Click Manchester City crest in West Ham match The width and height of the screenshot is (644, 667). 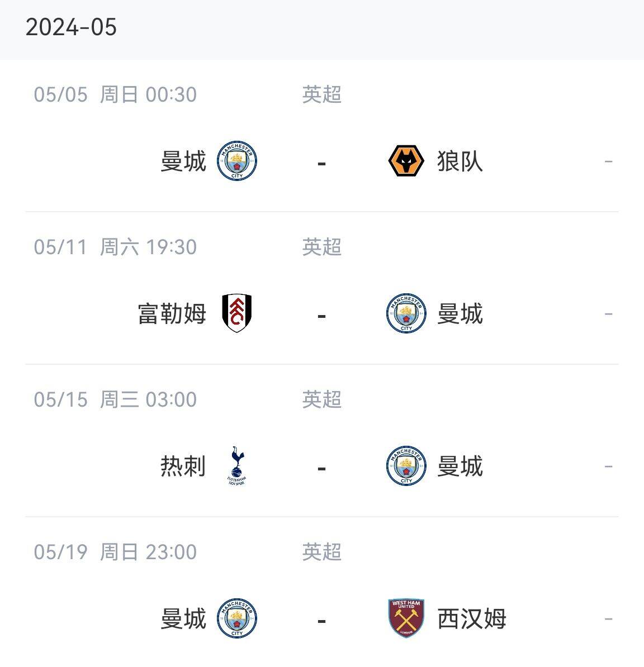(x=237, y=618)
